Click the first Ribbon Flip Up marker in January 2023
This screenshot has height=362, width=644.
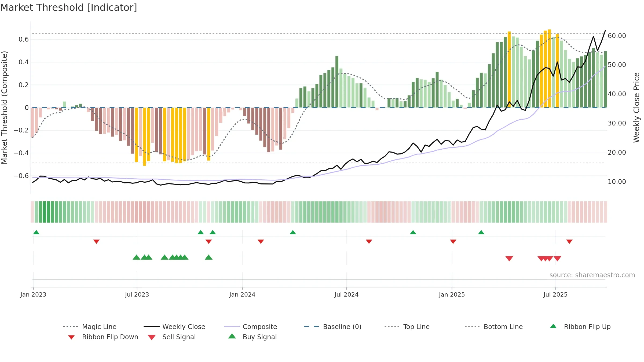pyautogui.click(x=36, y=232)
